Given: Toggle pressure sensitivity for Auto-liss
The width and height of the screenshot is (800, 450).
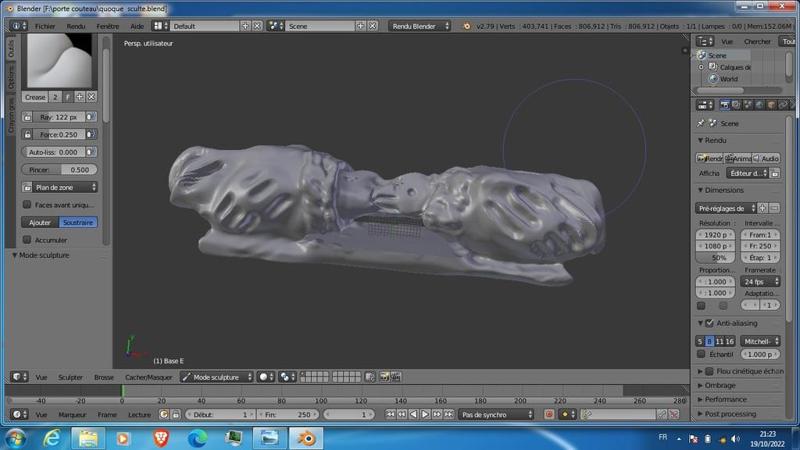Looking at the screenshot, I should (90, 152).
